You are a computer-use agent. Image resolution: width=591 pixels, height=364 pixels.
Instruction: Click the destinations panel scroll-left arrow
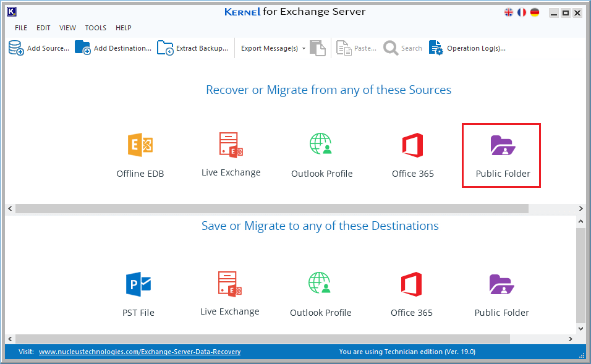[x=10, y=339]
